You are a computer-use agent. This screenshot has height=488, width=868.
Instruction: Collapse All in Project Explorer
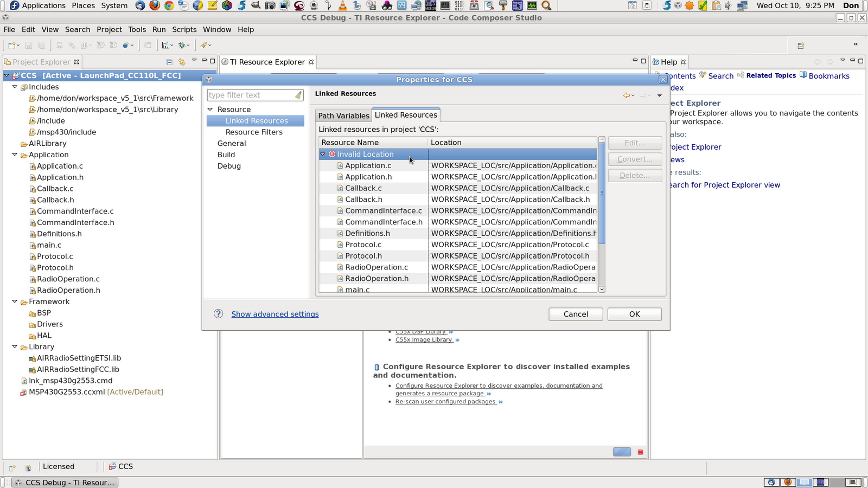pyautogui.click(x=169, y=62)
